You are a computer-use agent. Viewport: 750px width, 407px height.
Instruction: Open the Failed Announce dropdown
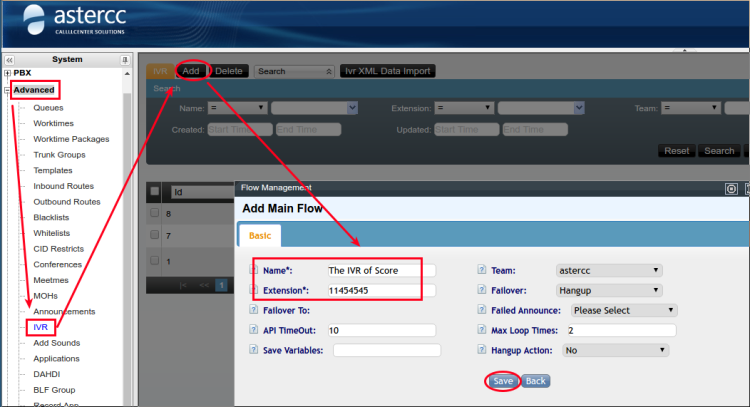pyautogui.click(x=623, y=310)
